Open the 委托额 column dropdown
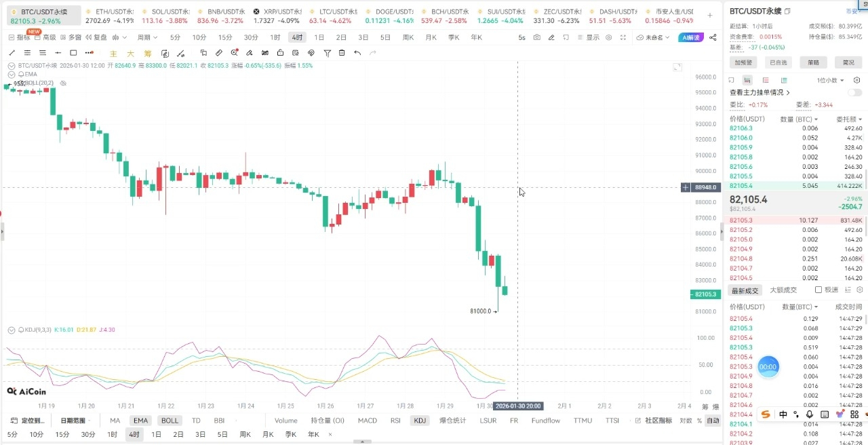This screenshot has height=445, width=868. coord(849,119)
